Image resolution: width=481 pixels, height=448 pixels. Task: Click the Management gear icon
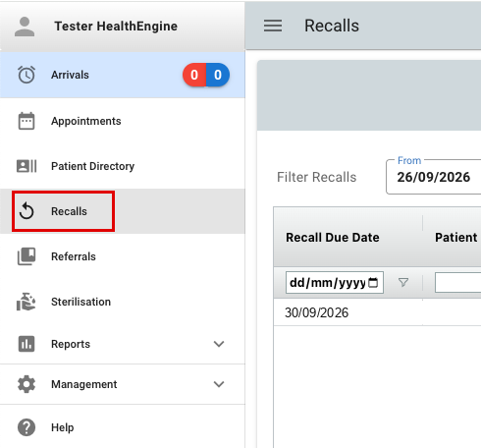point(27,384)
